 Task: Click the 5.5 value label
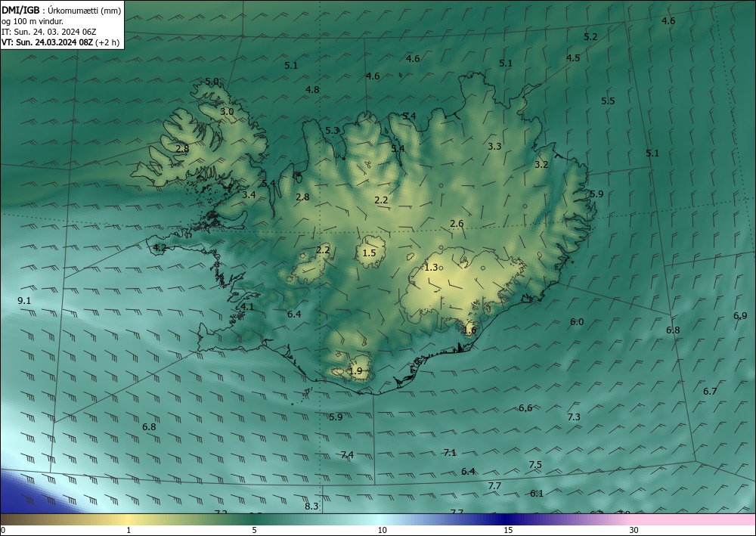click(608, 101)
